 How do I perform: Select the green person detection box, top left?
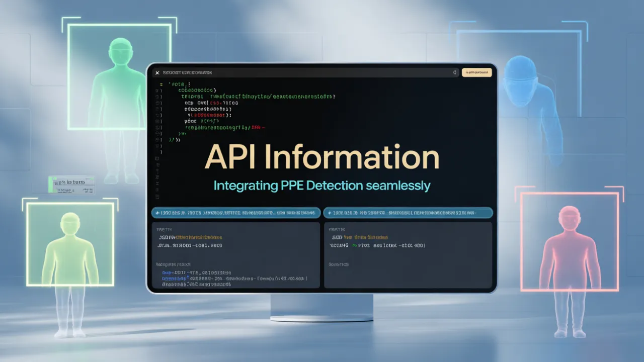click(119, 76)
